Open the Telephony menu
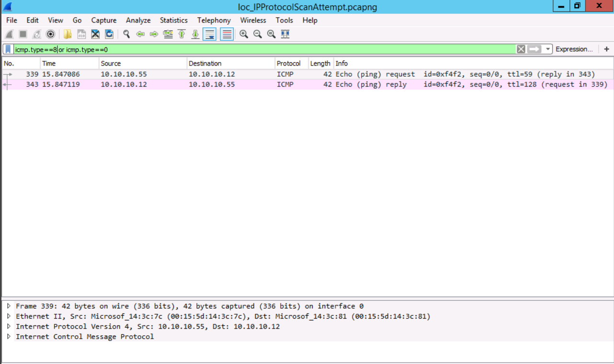The width and height of the screenshot is (614, 364). 214,20
